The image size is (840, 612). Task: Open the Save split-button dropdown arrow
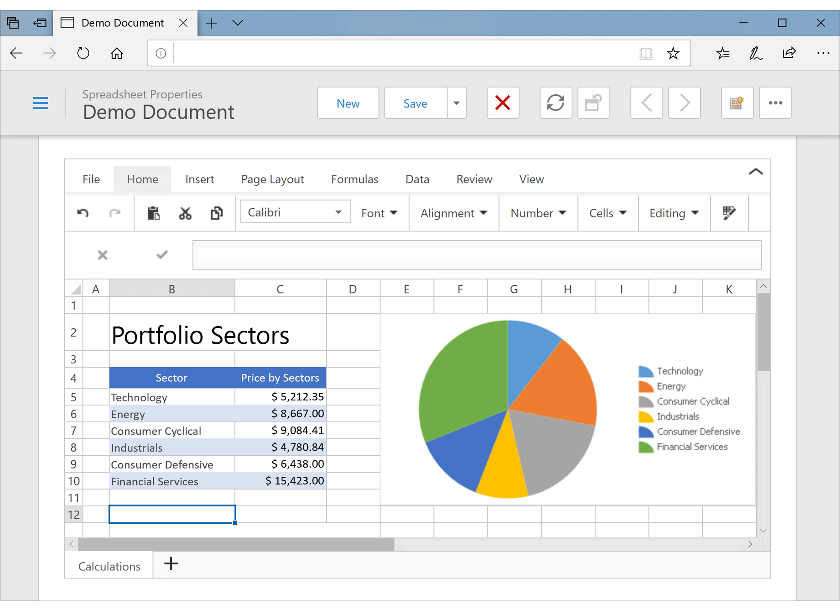pos(456,102)
